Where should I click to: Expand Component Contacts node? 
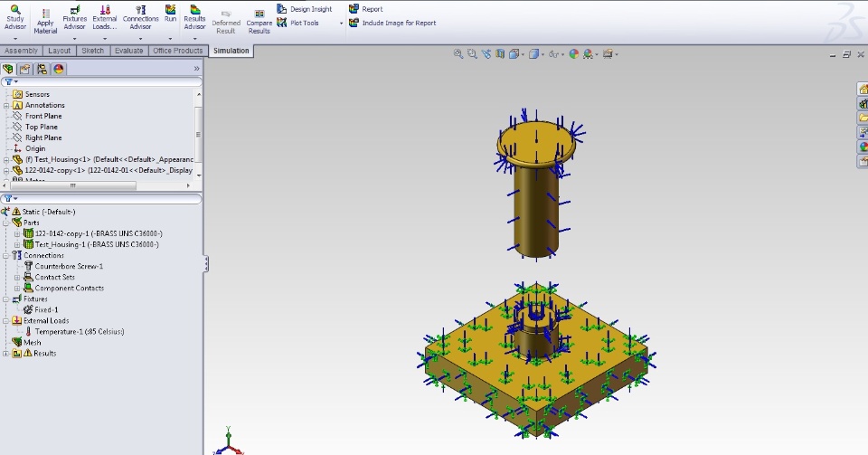point(17,288)
